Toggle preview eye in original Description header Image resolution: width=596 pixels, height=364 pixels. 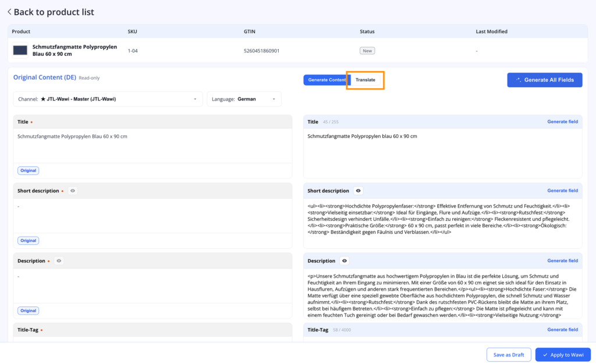point(59,260)
